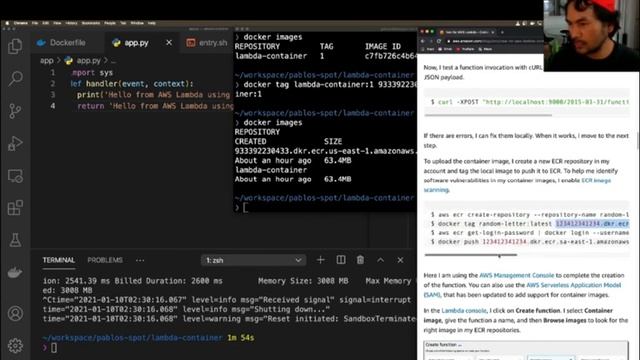Open the Docker whale view in activity bar
The width and height of the screenshot is (640, 360).
tap(15, 272)
